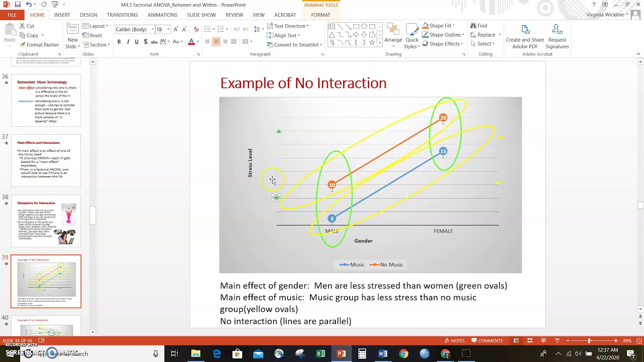
Task: Toggle strikethrough formatting
Action: click(x=154, y=42)
